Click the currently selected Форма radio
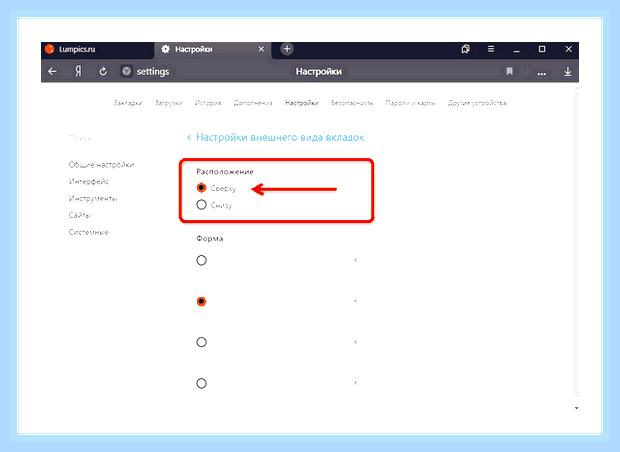Screen dimensions: 620x452 tap(201, 301)
